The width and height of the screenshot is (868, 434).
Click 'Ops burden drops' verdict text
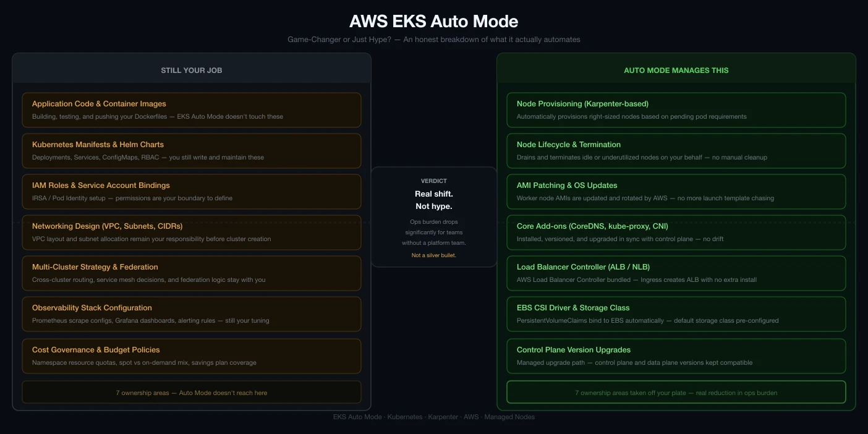pos(434,222)
